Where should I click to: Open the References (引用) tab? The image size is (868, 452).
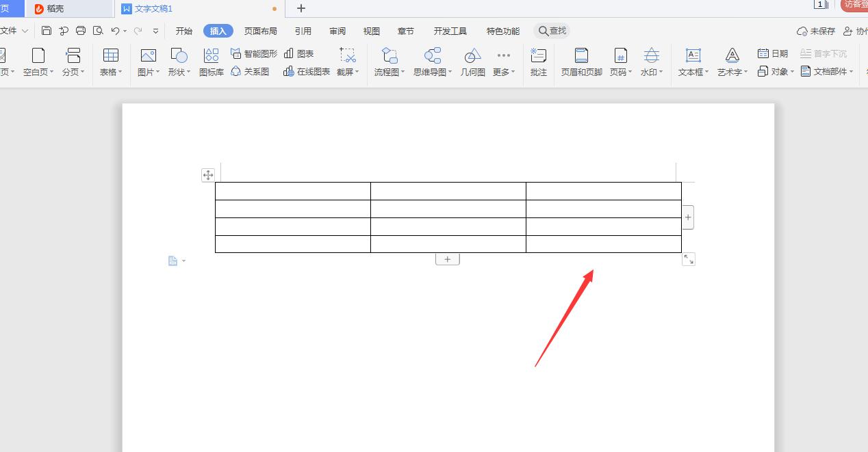[303, 31]
